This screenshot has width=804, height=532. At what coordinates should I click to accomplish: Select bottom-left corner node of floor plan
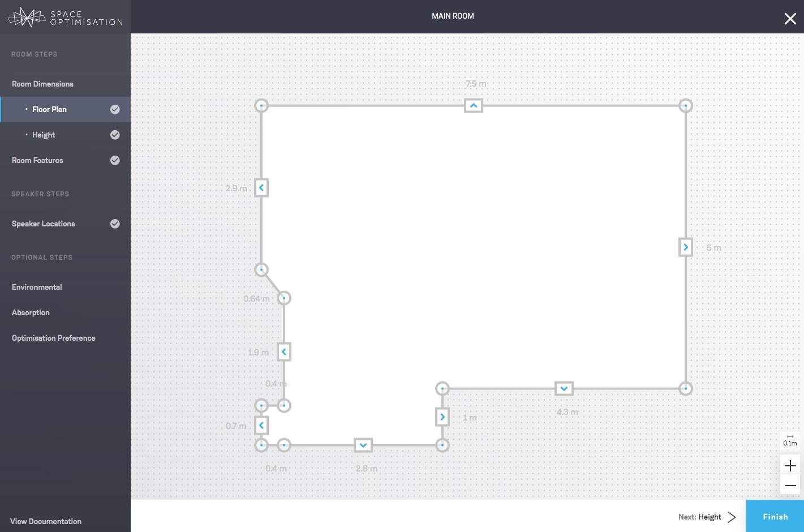pyautogui.click(x=261, y=445)
